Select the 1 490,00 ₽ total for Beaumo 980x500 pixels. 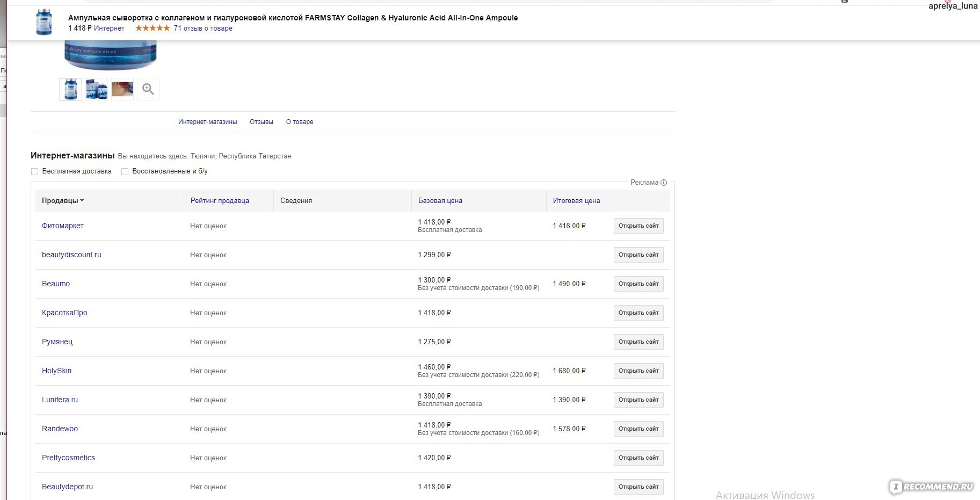tap(569, 284)
